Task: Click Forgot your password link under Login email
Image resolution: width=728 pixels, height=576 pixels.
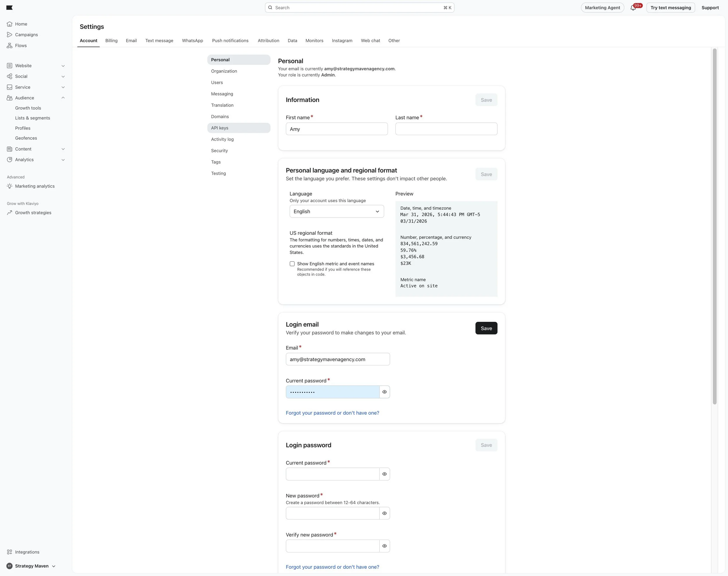Action: [x=332, y=413]
